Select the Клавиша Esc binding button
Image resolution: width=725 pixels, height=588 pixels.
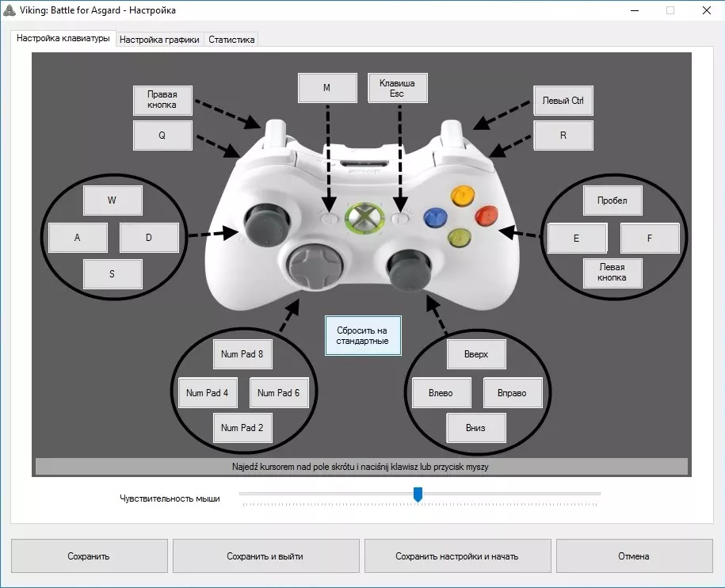coord(398,88)
